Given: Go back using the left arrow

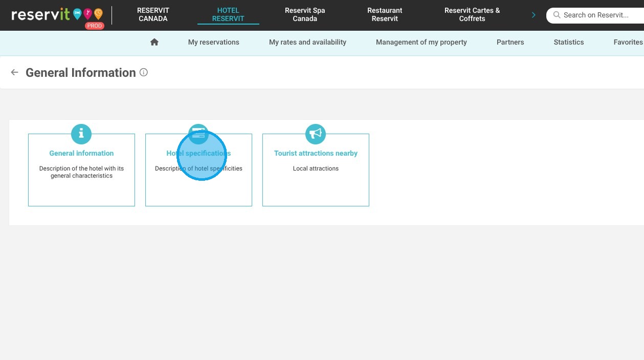Looking at the screenshot, I should coord(14,72).
